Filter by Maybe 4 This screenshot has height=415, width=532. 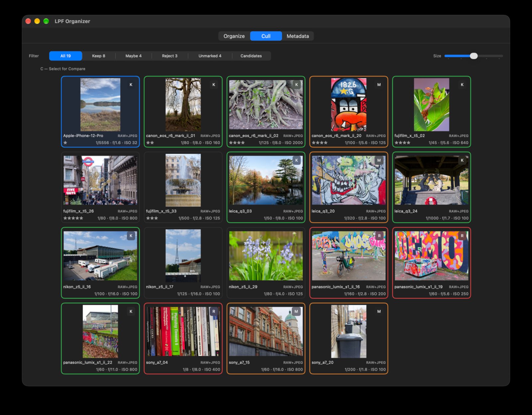[x=133, y=56]
